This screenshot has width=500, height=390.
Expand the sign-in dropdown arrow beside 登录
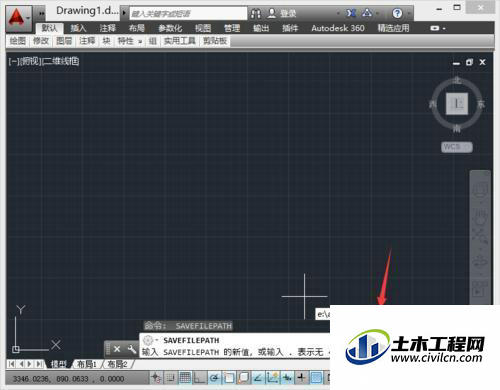pyautogui.click(x=338, y=14)
